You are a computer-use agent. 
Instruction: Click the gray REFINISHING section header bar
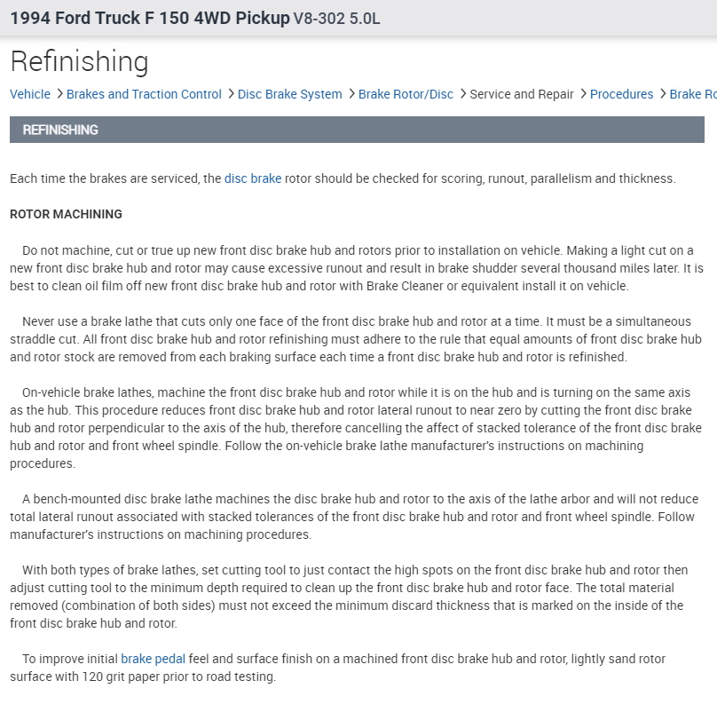coord(357,130)
